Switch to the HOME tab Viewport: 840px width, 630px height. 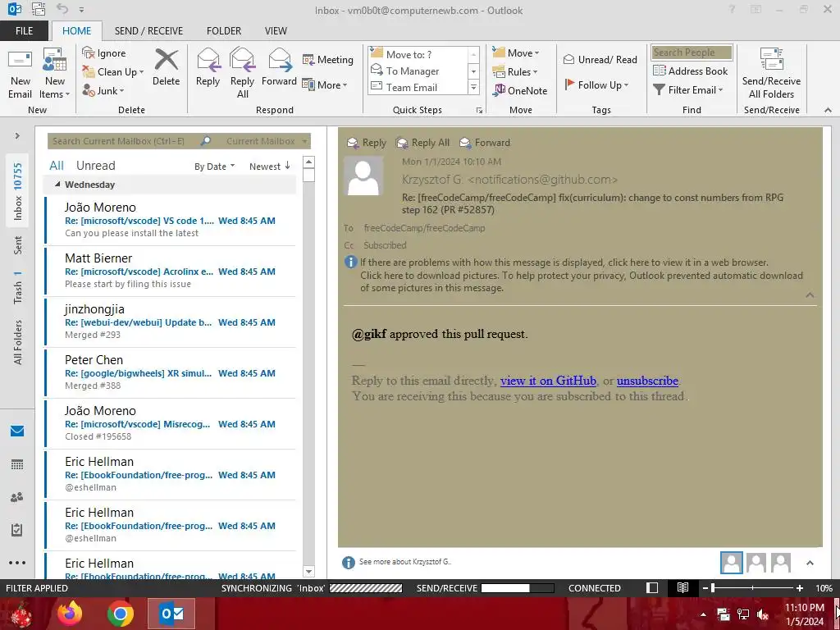pyautogui.click(x=76, y=30)
